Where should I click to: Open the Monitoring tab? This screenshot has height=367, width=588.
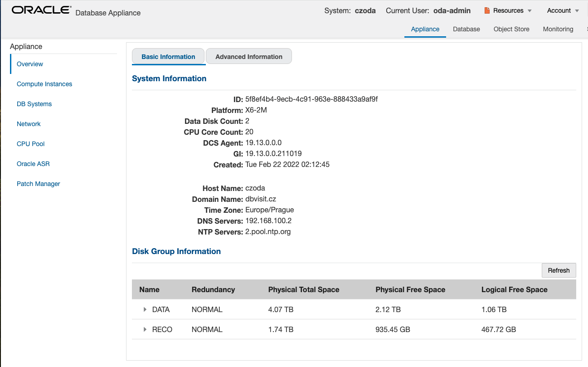pos(558,29)
